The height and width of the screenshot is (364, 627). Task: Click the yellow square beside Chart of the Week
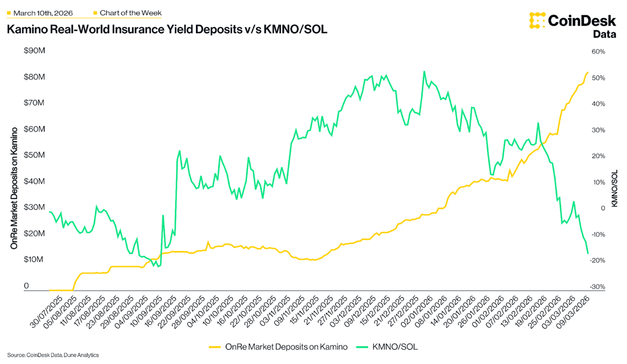click(x=95, y=12)
